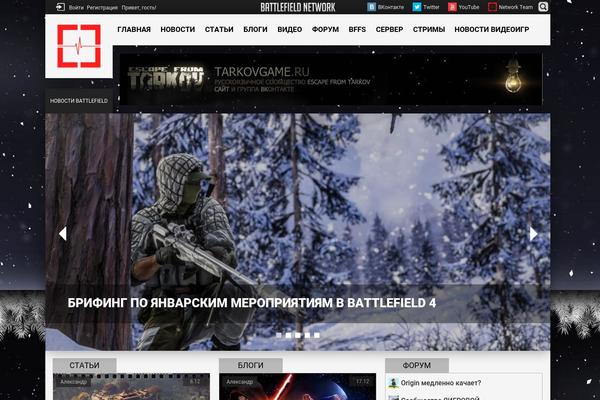The height and width of the screenshot is (400, 600).
Task: Open the СТРИМЫ menu item
Action: (x=429, y=29)
